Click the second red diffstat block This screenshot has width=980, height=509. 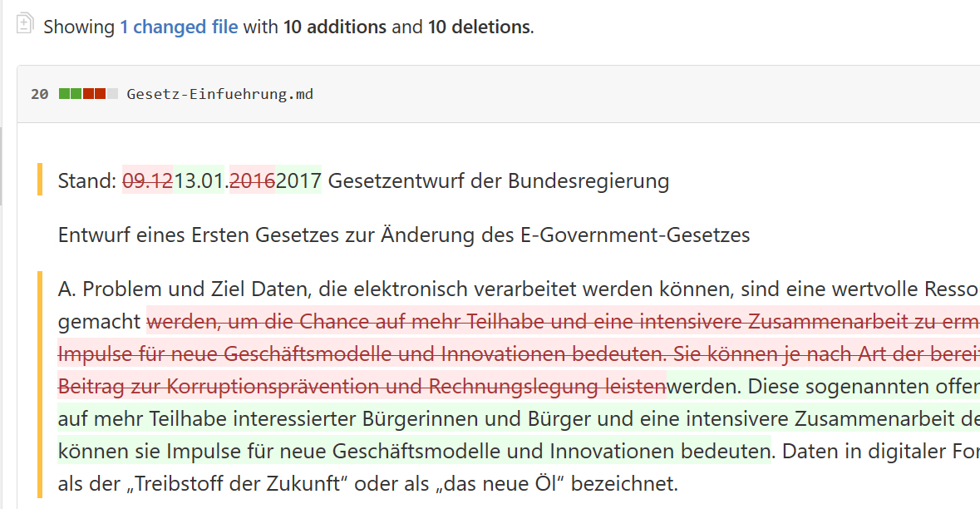click(x=100, y=94)
